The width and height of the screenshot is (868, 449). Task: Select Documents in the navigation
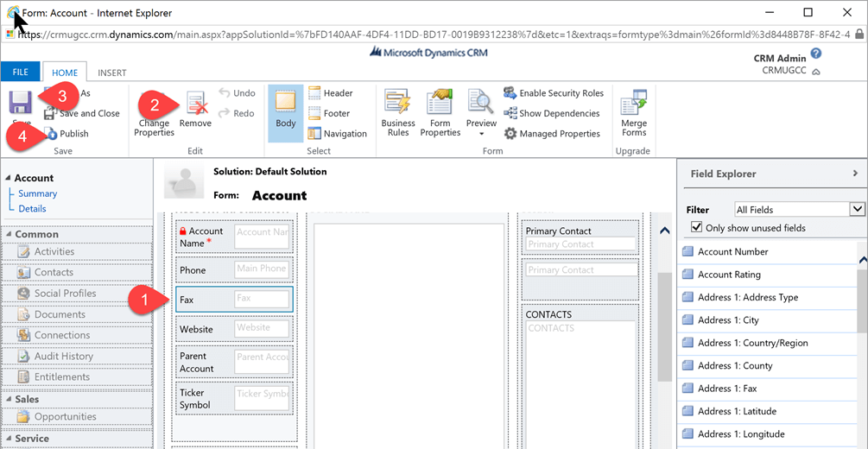(78, 314)
